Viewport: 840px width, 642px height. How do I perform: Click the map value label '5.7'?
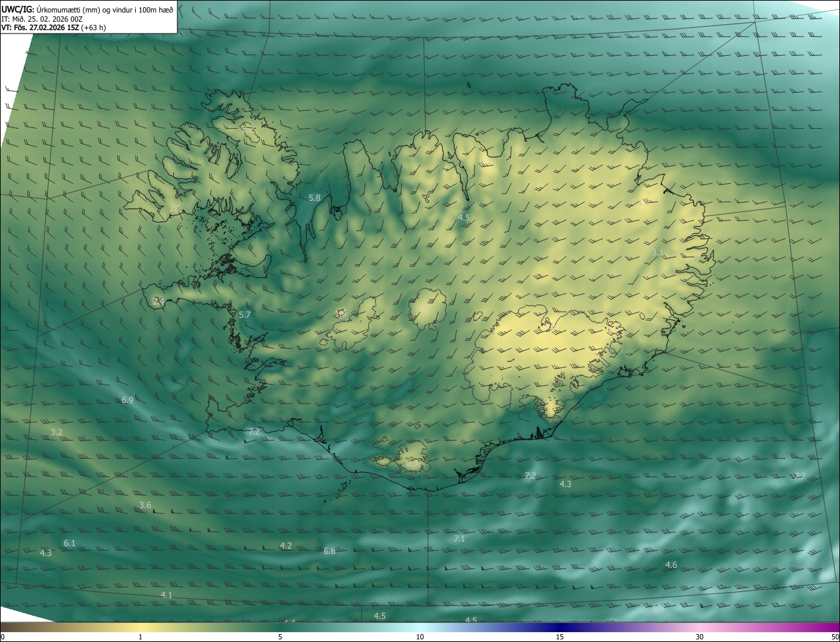tap(245, 315)
